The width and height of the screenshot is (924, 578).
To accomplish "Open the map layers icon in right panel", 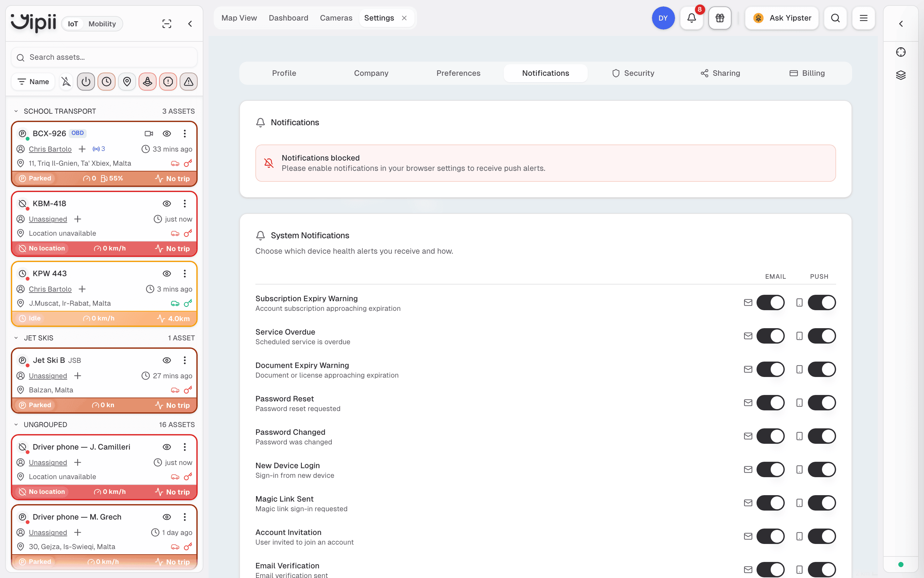I will pos(901,75).
